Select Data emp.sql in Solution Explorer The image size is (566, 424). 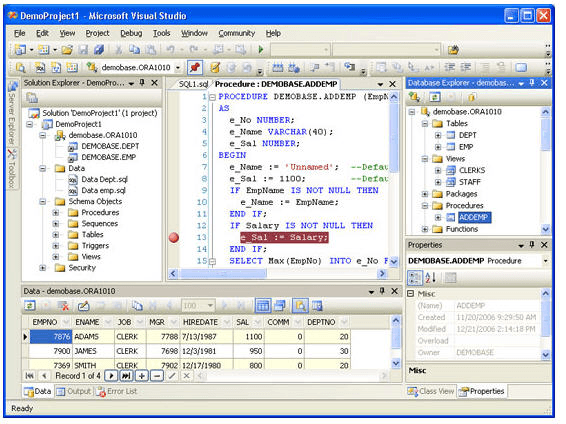click(x=104, y=191)
